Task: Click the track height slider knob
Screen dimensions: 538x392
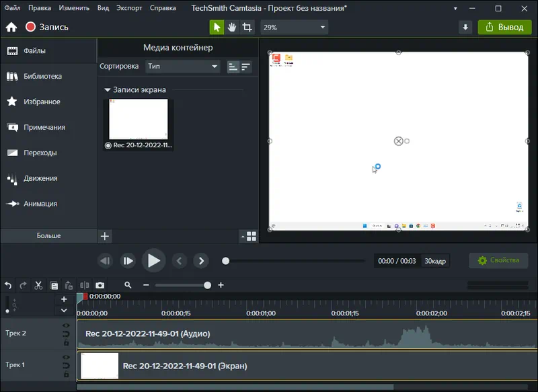Action: pos(7,311)
